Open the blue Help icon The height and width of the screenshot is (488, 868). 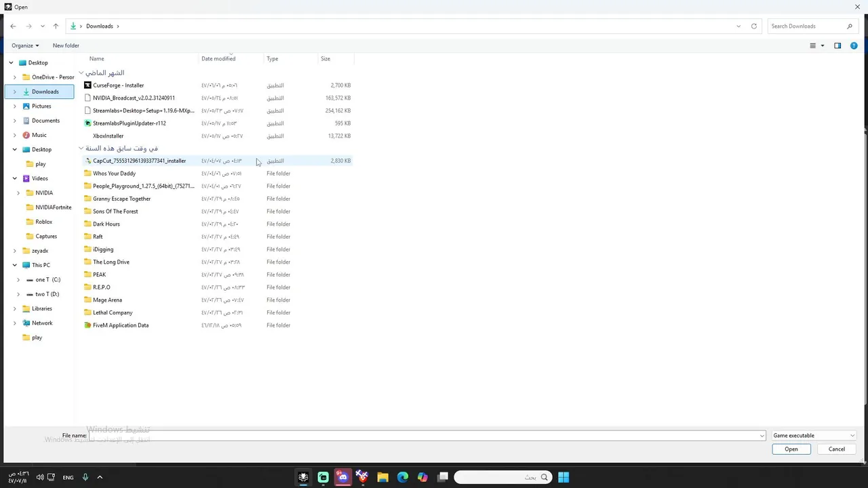(x=854, y=45)
